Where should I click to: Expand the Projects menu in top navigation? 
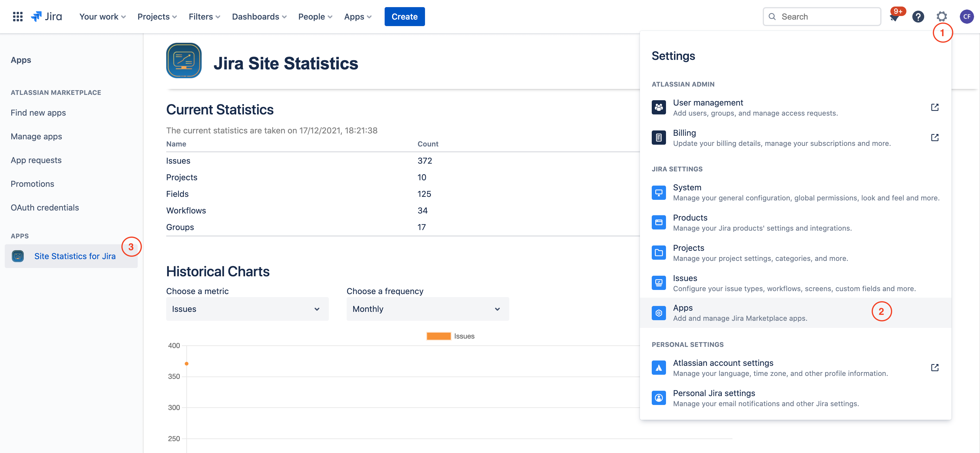coord(157,16)
